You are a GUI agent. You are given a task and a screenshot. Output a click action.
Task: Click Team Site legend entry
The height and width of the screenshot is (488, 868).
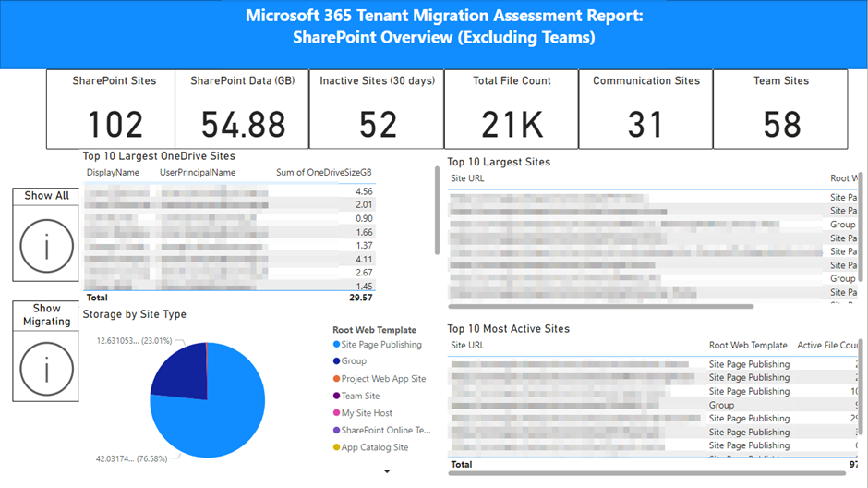(356, 396)
